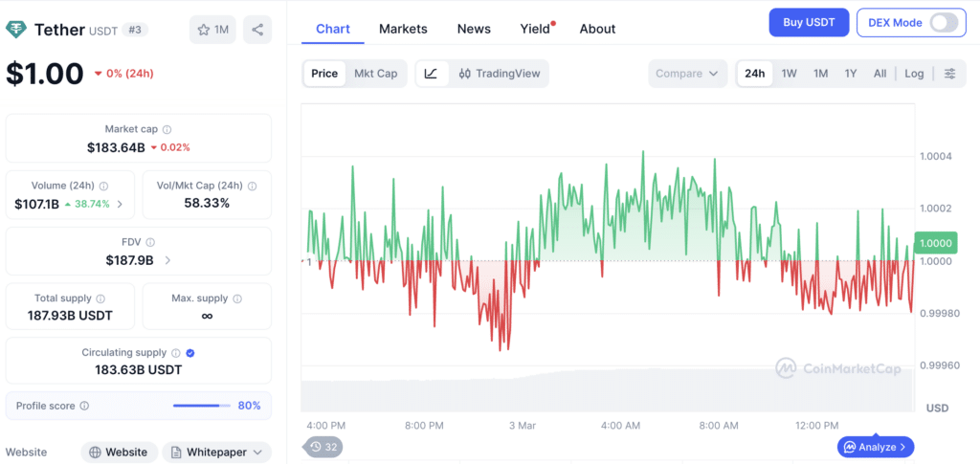Click the $183.64B market cap value
The image size is (980, 464).
tap(116, 148)
